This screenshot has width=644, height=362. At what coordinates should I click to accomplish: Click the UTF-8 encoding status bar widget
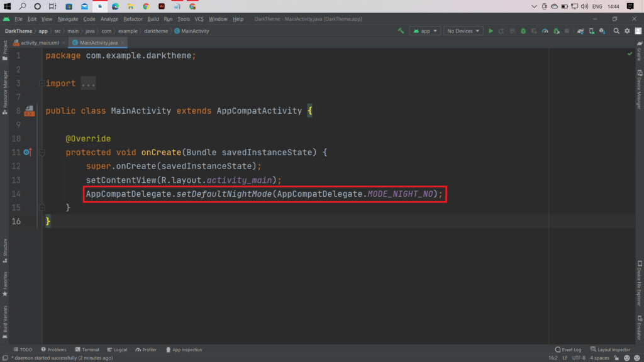tap(577, 358)
